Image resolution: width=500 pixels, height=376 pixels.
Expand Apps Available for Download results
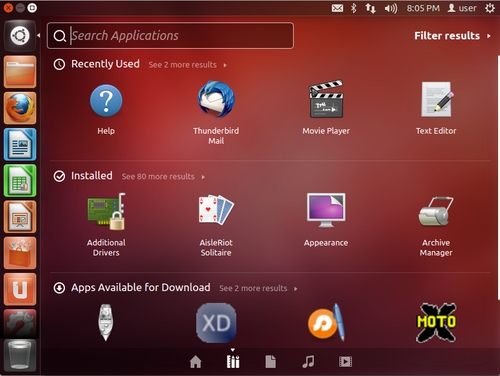point(258,288)
